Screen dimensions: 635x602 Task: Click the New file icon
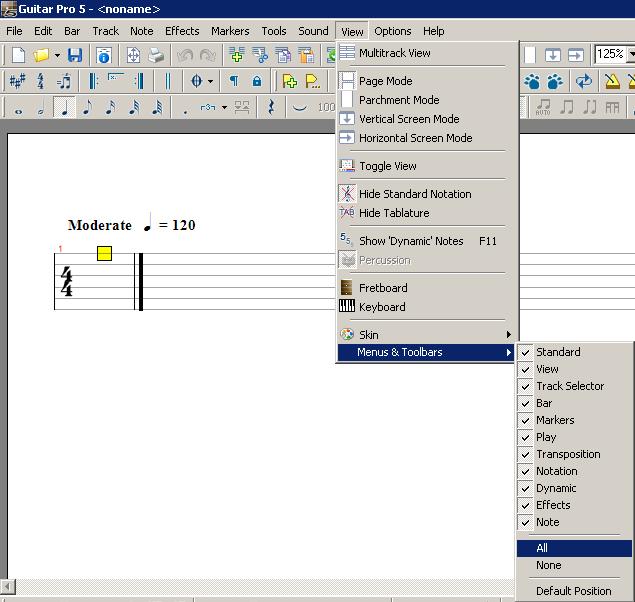19,55
